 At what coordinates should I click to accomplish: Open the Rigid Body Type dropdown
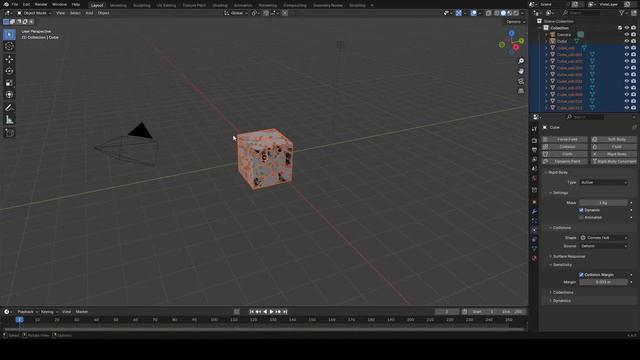click(603, 182)
